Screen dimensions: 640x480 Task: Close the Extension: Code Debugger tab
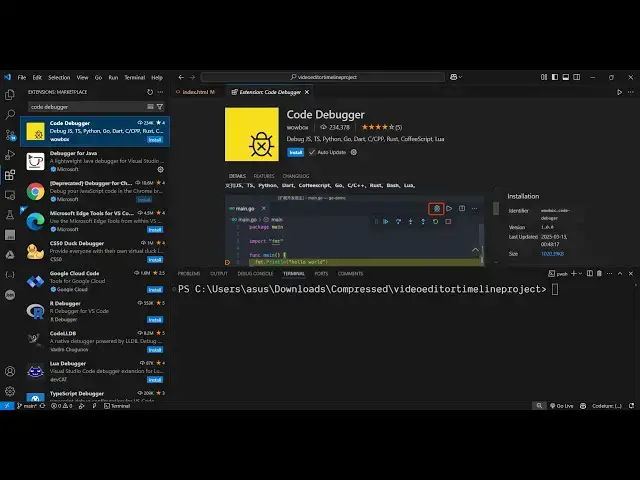pyautogui.click(x=307, y=92)
